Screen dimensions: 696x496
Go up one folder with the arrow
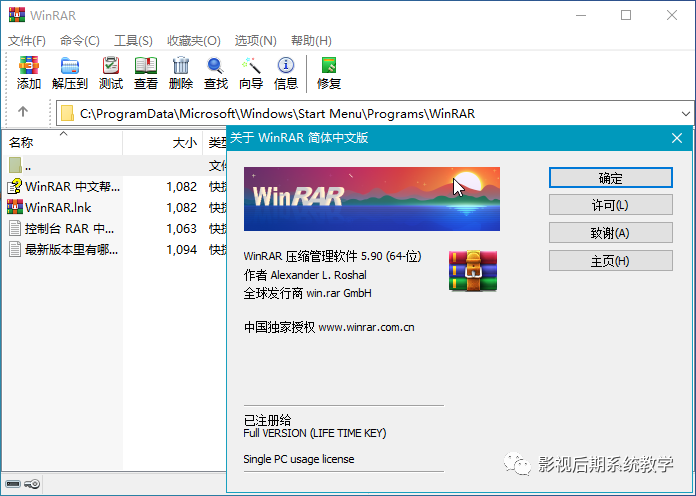(x=23, y=111)
